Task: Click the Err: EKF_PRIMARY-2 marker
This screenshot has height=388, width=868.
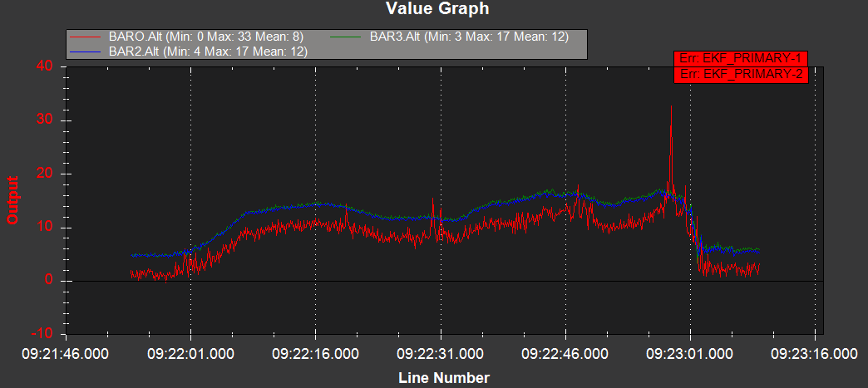Action: tap(741, 75)
